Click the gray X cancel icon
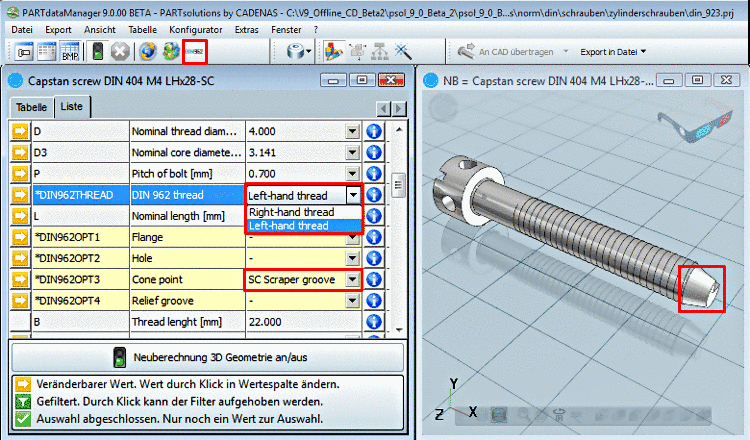This screenshot has height=440, width=750. tap(121, 52)
